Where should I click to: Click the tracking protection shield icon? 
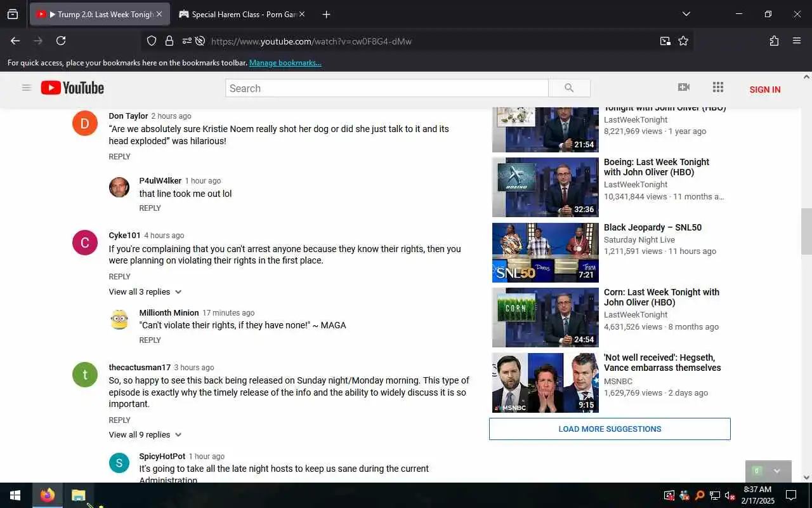(152, 41)
